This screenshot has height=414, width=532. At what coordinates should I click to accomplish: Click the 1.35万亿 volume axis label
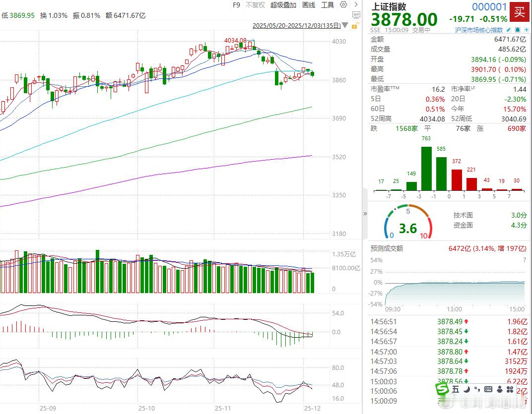(x=344, y=254)
